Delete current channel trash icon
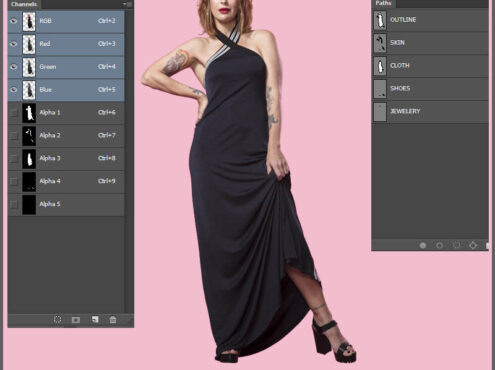 click(x=113, y=320)
